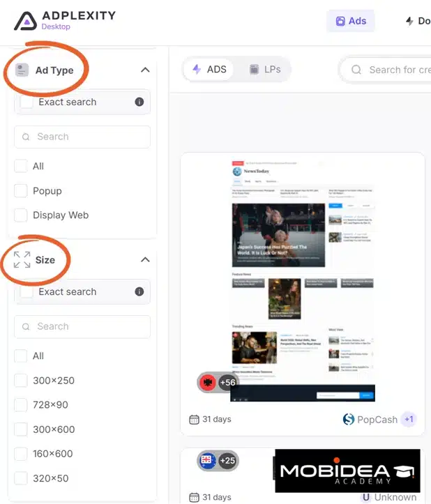Select the 728×90 size checkbox
Screen dimensions: 431x504
point(21,405)
